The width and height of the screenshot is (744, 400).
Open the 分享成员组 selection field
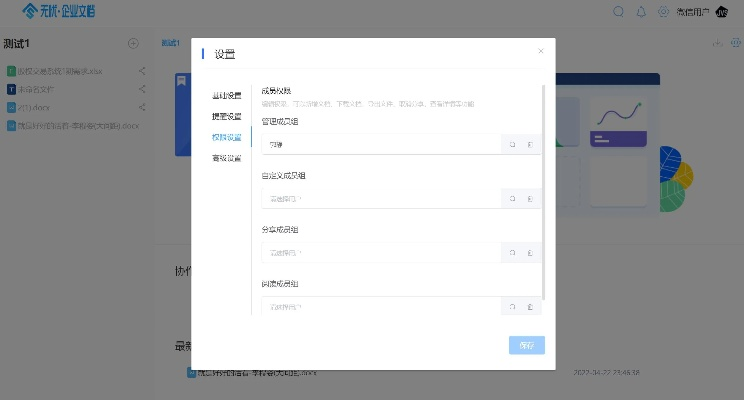click(380, 253)
